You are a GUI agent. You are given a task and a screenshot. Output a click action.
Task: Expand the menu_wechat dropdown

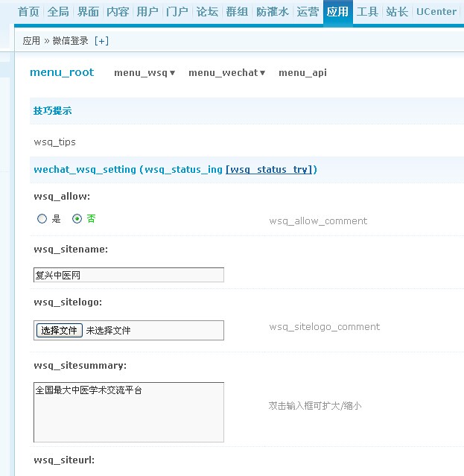pos(227,73)
